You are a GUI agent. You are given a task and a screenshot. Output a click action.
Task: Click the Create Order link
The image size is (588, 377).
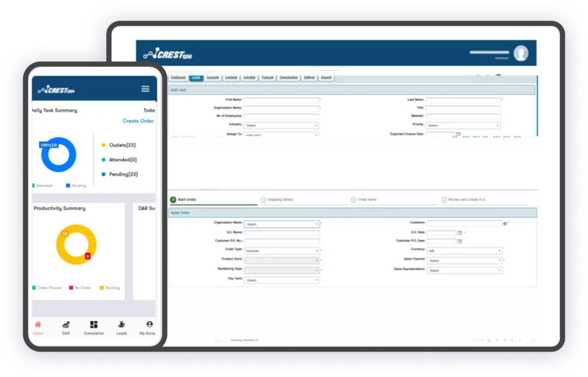[138, 121]
